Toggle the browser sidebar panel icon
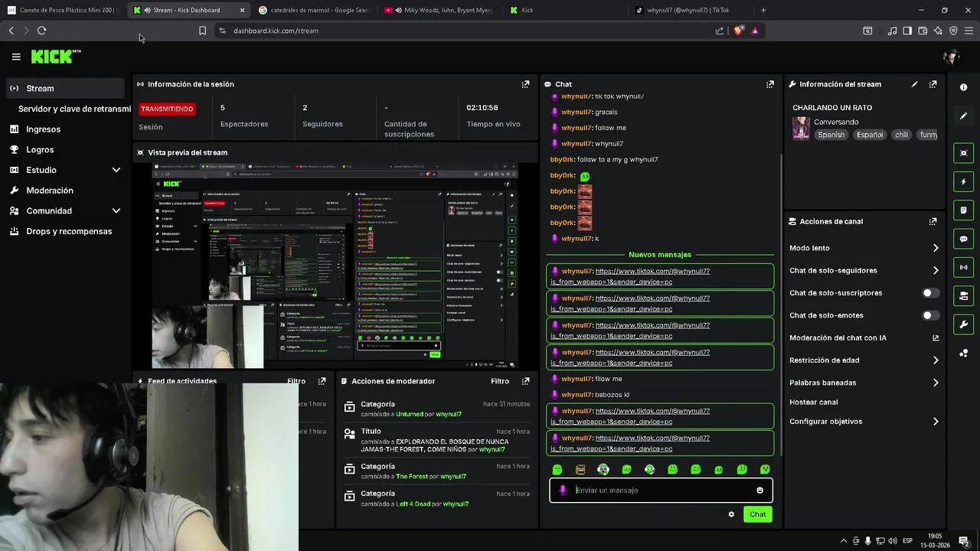 click(x=907, y=31)
